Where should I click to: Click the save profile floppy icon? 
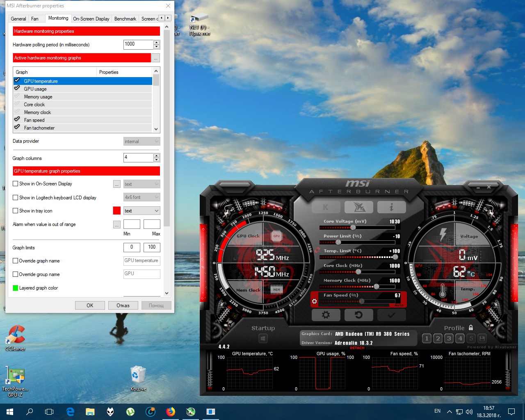point(482,338)
